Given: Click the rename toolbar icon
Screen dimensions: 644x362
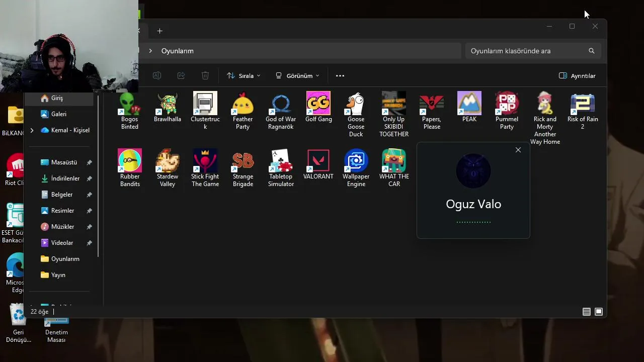Looking at the screenshot, I should click(157, 76).
